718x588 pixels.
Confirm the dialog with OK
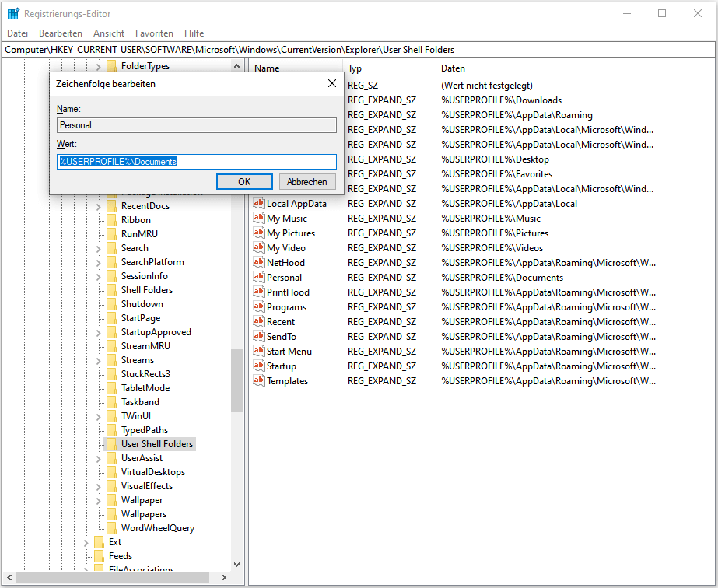[x=244, y=181]
